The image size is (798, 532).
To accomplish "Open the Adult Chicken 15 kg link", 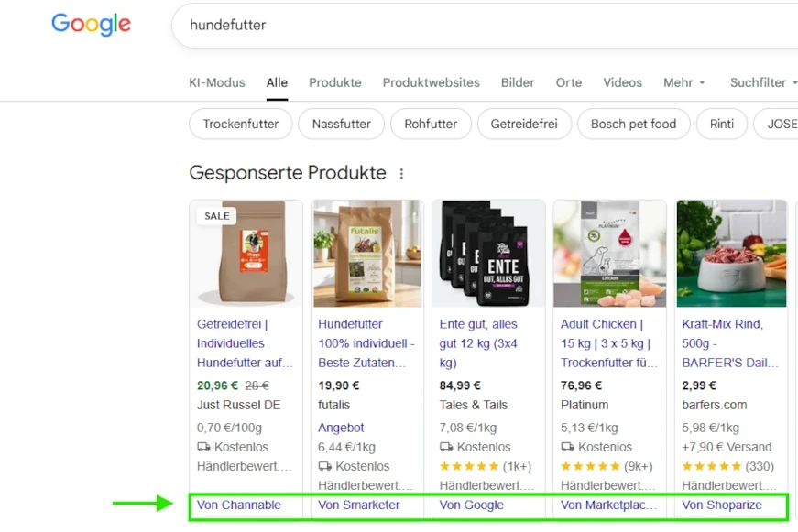I will pos(609,343).
